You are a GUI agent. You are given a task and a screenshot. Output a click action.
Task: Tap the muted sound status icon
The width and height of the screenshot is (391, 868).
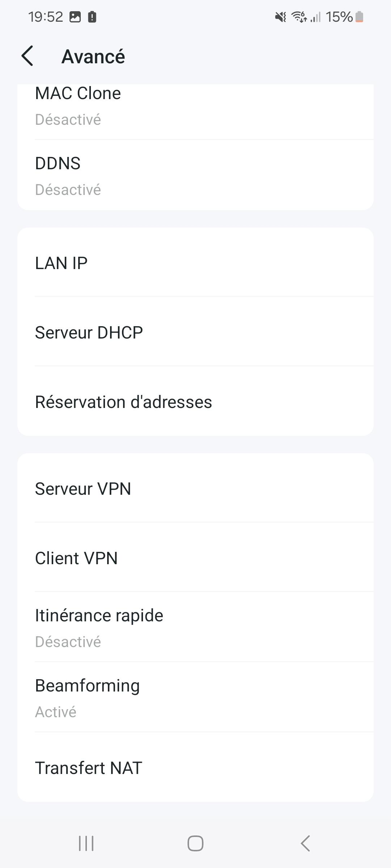pyautogui.click(x=281, y=17)
